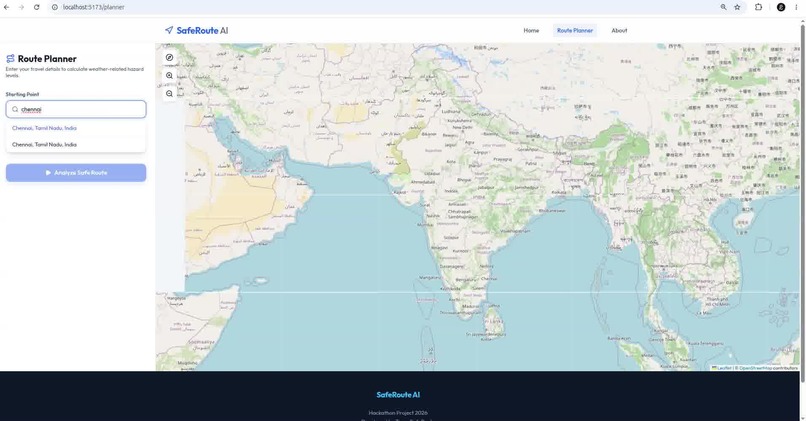Open the browser profile avatar
The height and width of the screenshot is (421, 806).
click(781, 7)
